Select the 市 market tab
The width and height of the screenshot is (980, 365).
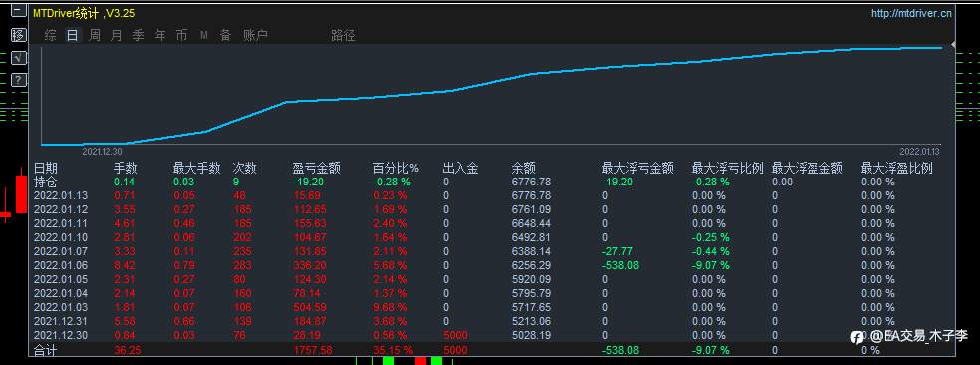pos(181,36)
